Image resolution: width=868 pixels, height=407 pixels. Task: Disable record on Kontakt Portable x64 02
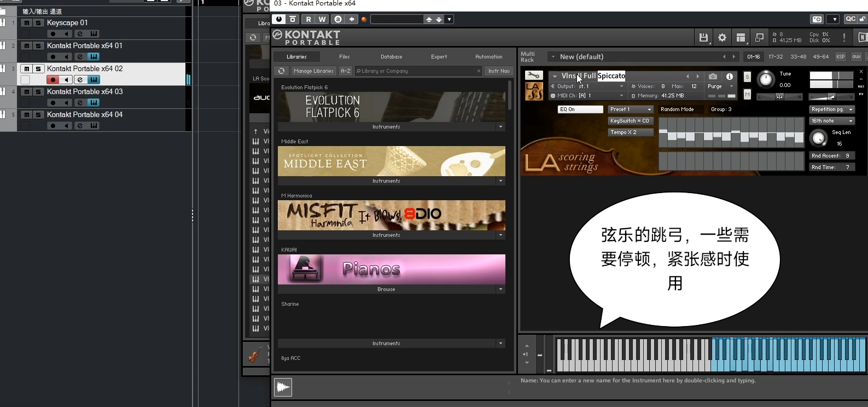[x=53, y=80]
